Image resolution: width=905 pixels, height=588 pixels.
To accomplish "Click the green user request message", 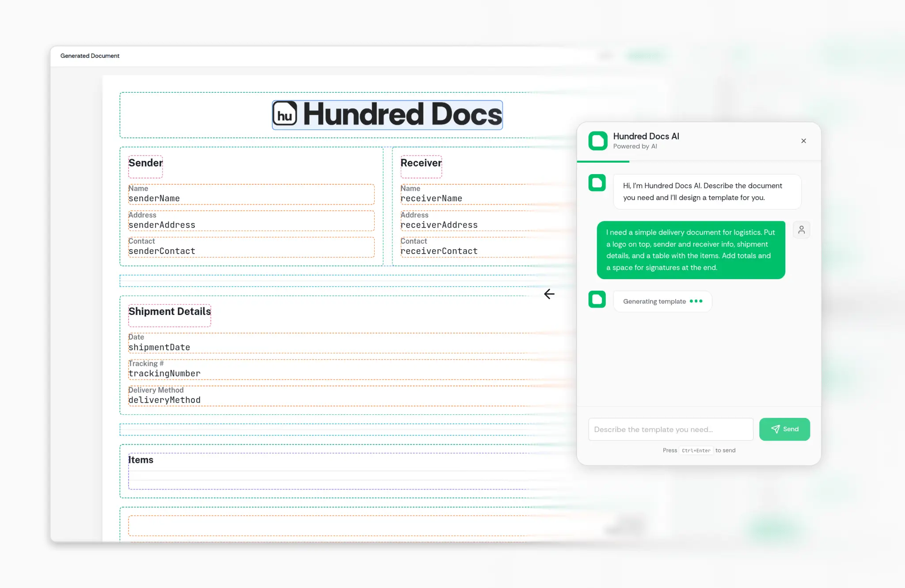I will point(691,250).
